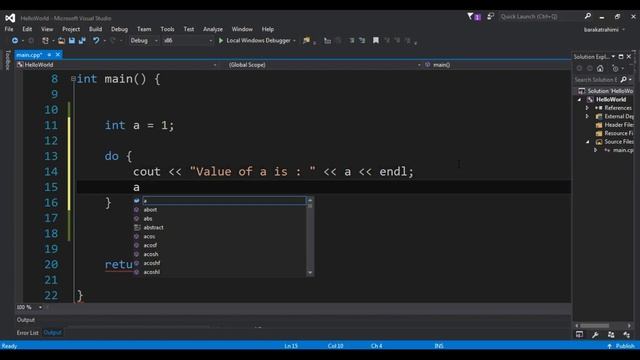
Task: Open the Tools menu
Action: click(x=167, y=29)
